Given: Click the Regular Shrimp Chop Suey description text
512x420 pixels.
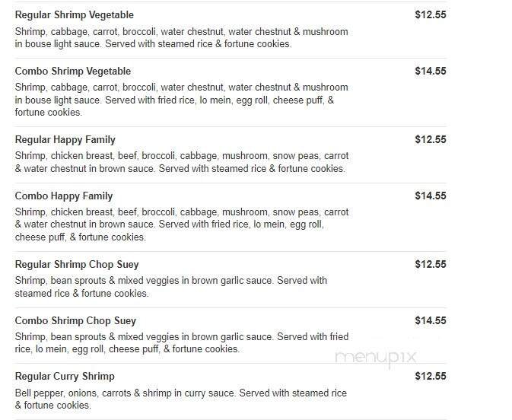Looking at the screenshot, I should click(x=170, y=287).
